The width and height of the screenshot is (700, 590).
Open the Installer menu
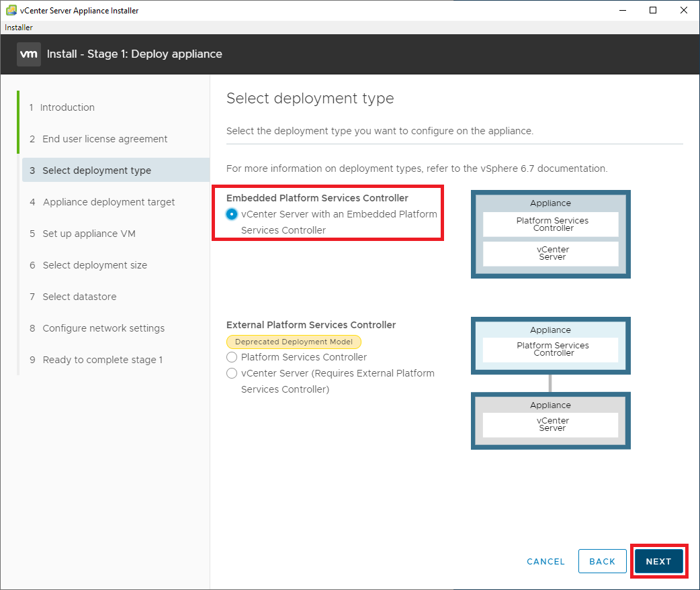[19, 28]
